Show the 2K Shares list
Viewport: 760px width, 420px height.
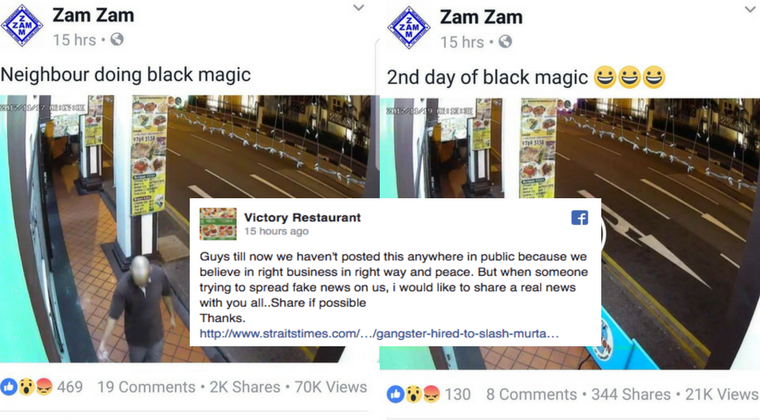[x=245, y=387]
